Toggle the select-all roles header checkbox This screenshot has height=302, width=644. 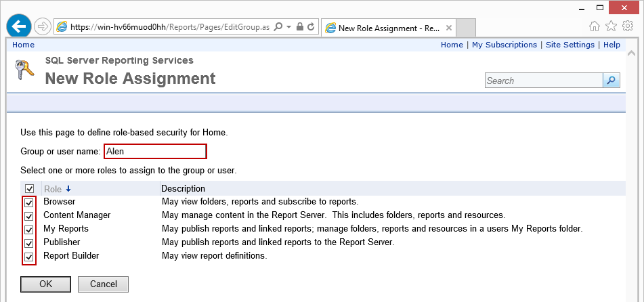click(29, 189)
